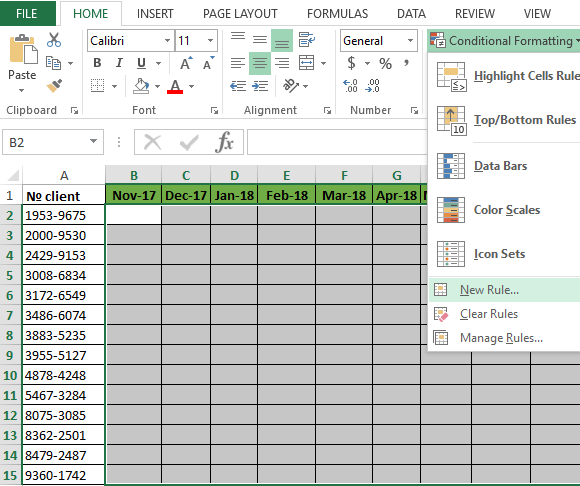The image size is (580, 486).
Task: Click the formula bar Enter checkmark
Action: [x=189, y=142]
